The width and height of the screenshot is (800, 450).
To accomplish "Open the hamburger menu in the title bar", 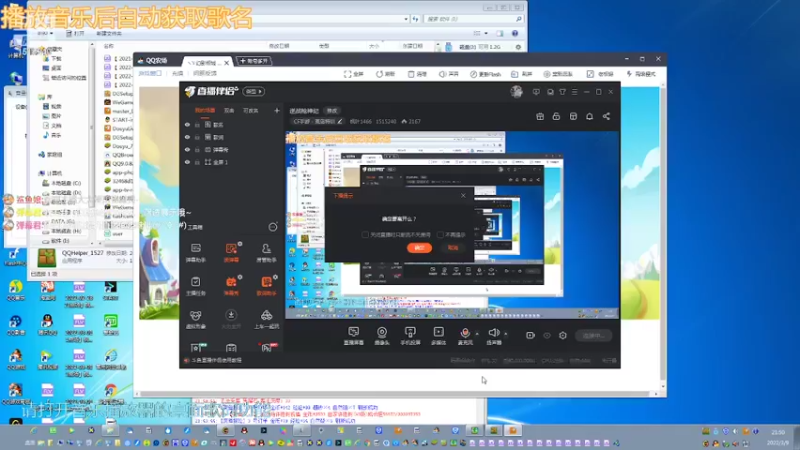I will click(x=574, y=92).
